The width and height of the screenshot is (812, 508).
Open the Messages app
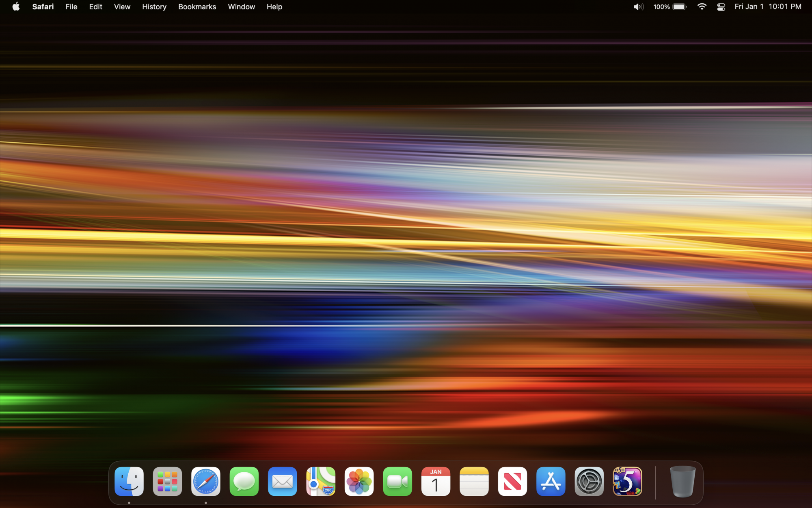(x=244, y=482)
